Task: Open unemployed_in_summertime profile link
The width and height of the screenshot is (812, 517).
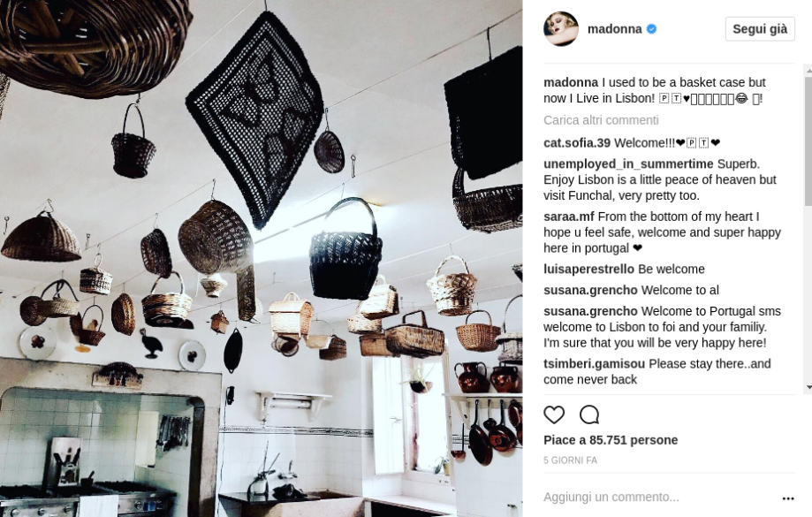Action: (x=628, y=164)
